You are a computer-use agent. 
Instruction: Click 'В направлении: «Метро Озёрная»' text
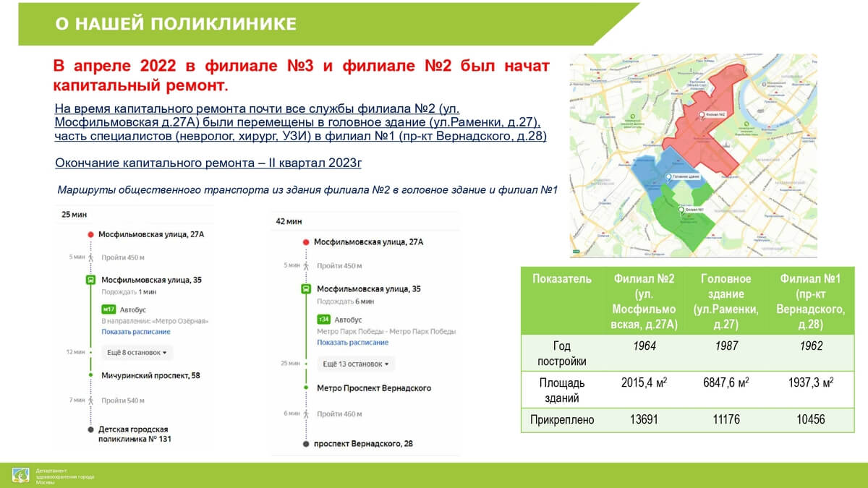coord(155,321)
